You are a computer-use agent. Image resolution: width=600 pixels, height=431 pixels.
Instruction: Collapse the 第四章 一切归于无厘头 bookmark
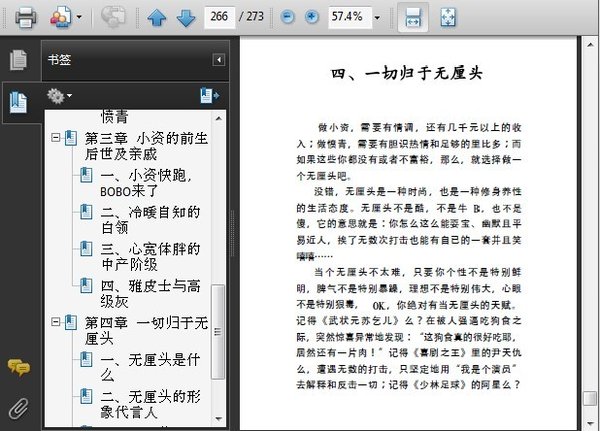pyautogui.click(x=56, y=322)
